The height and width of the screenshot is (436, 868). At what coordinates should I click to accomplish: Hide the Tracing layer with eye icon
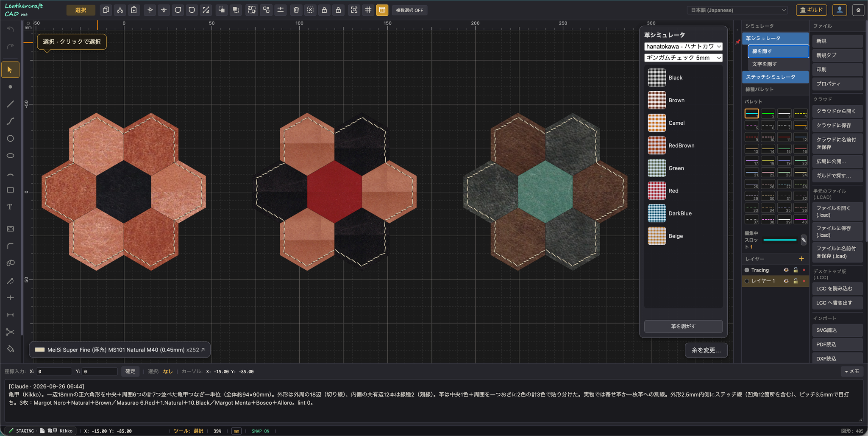[x=786, y=270]
